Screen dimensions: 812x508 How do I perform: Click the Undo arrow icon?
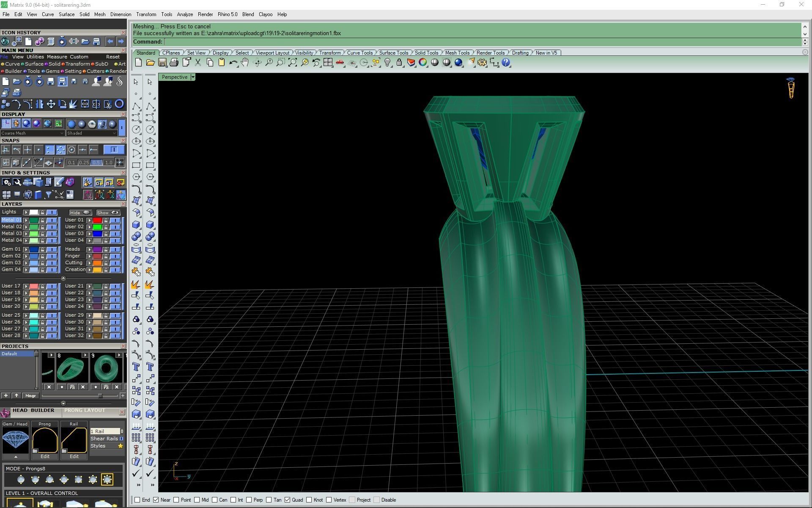(x=233, y=63)
